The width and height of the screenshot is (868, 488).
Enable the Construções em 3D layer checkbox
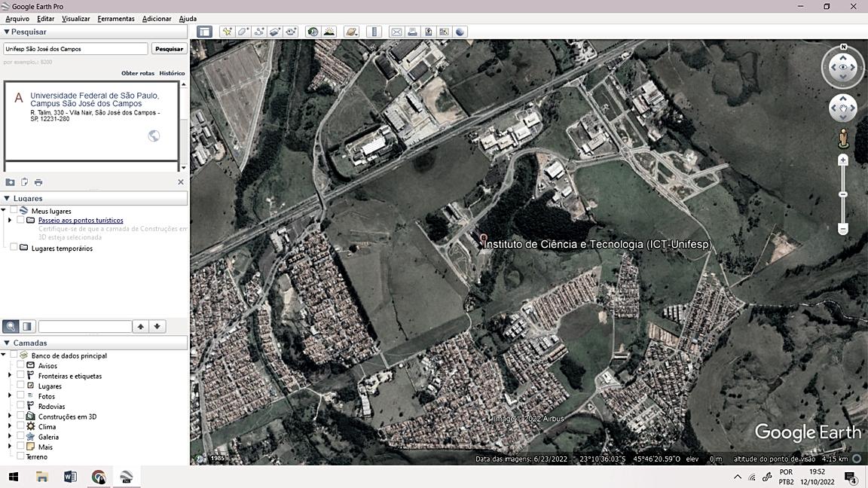click(x=20, y=416)
